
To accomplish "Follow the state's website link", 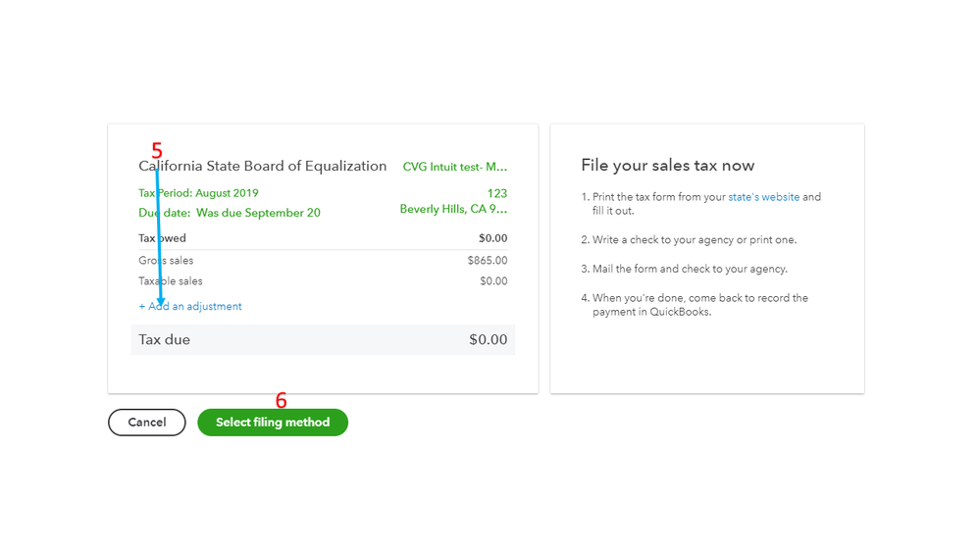I will tap(763, 197).
